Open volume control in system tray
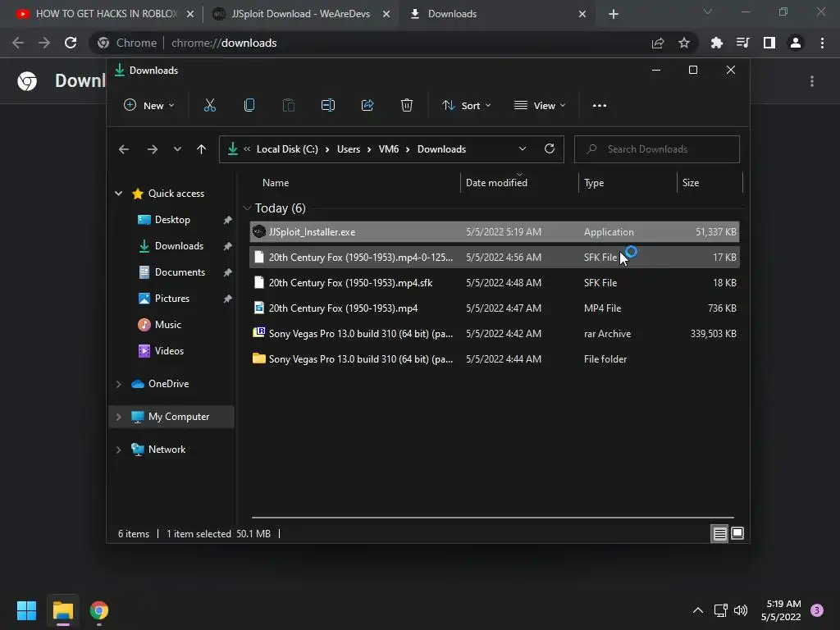 741,610
